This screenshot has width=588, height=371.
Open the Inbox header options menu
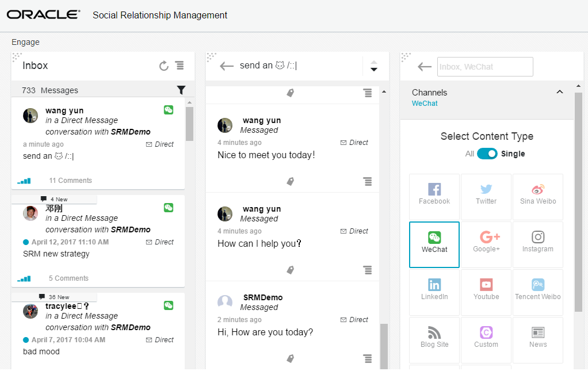pos(180,66)
